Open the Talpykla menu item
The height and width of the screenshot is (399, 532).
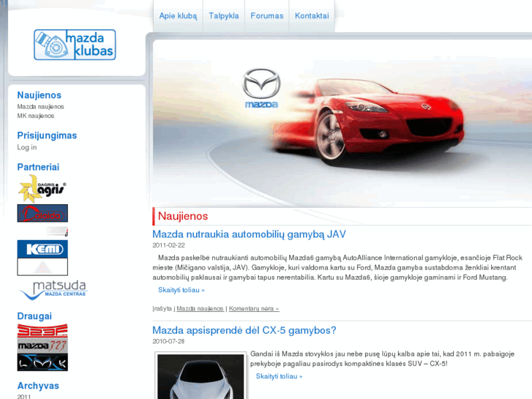coord(224,16)
